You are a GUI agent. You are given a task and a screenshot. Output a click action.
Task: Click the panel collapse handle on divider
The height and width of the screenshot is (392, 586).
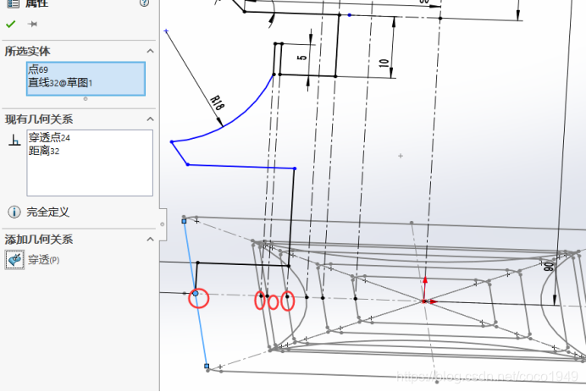[163, 224]
